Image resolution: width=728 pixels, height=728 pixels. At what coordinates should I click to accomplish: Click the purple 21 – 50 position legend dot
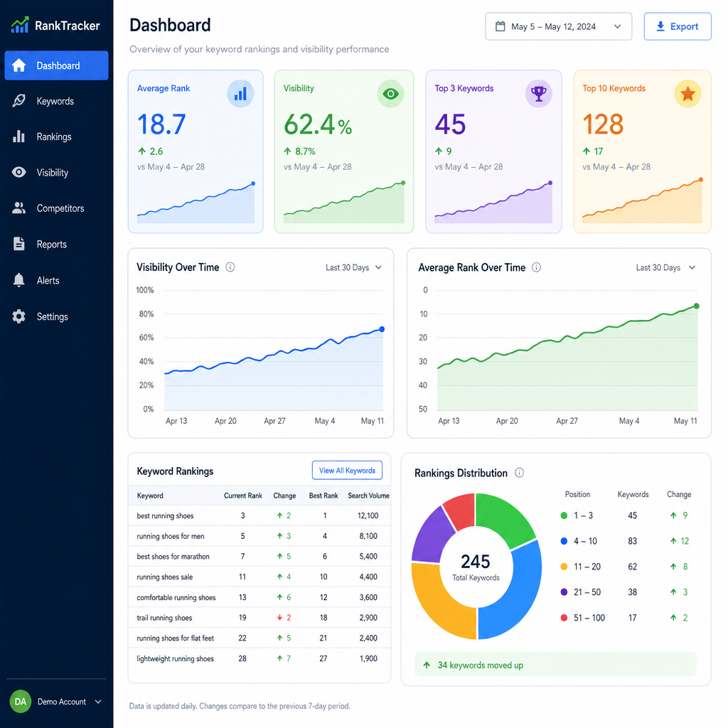(x=564, y=592)
